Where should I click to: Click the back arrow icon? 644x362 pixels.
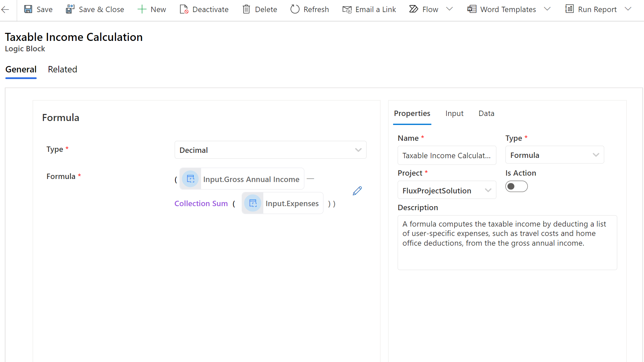(x=5, y=9)
